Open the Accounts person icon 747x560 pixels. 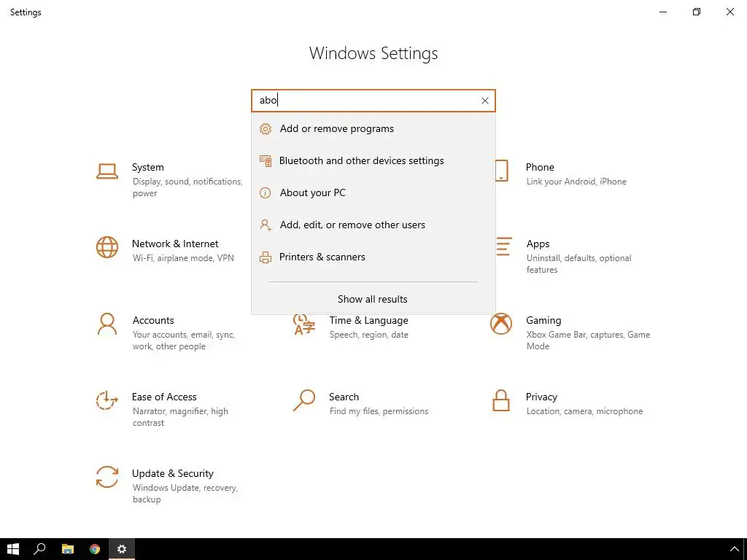(107, 324)
